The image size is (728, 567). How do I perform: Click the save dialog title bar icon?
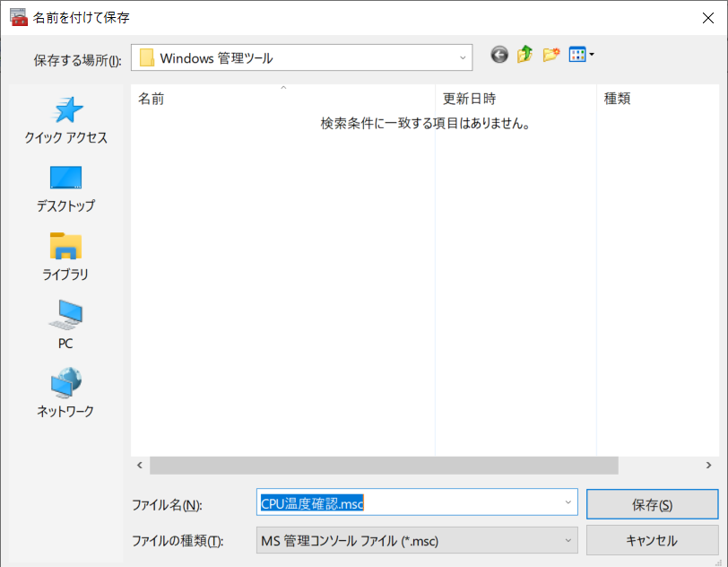point(19,17)
